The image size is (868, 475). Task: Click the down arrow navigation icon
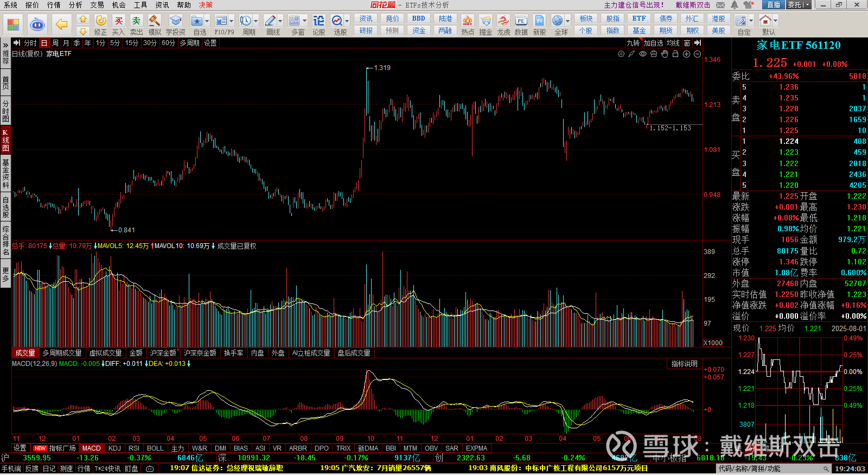82,31
